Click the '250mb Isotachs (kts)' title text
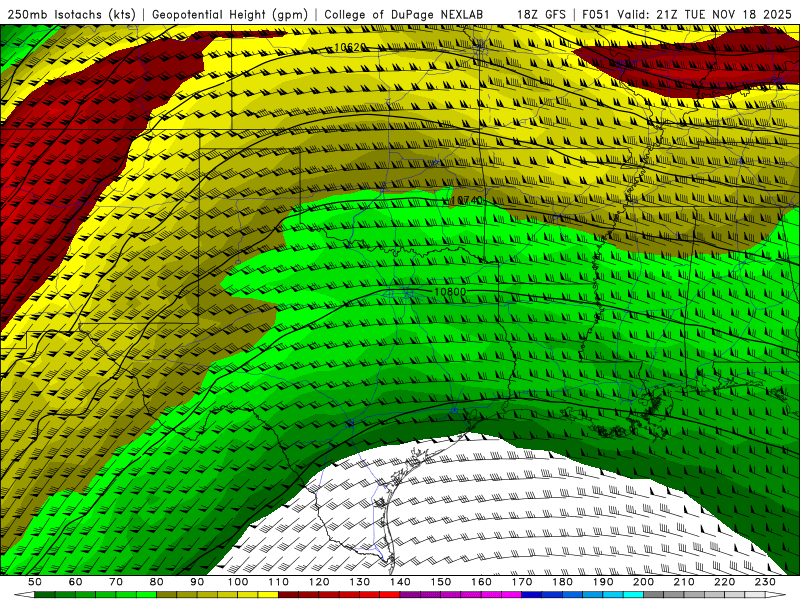The image size is (800, 600). point(71,14)
